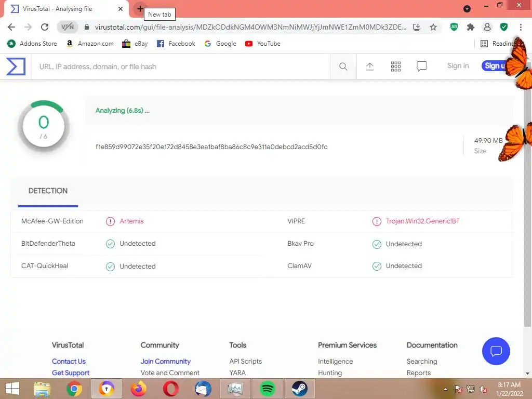Click the ClamAV engine name
The height and width of the screenshot is (399, 532).
[x=299, y=265]
